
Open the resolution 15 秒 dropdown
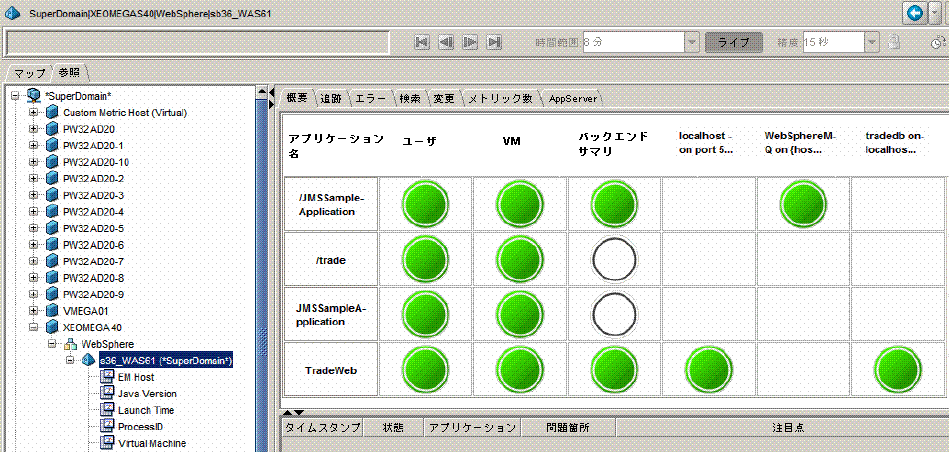tap(871, 42)
